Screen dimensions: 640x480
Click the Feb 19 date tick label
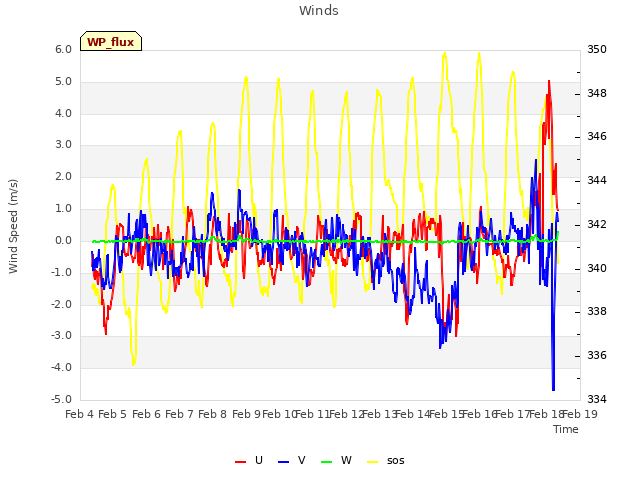(580, 414)
